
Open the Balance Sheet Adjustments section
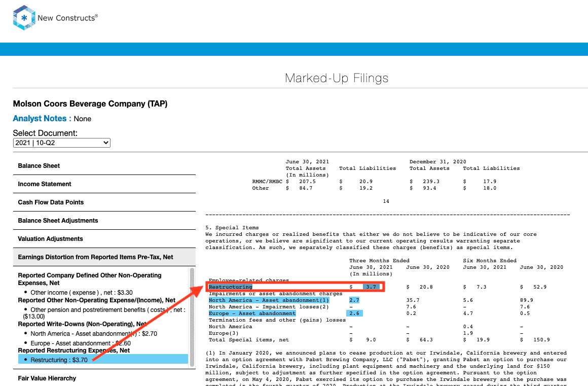[x=104, y=221]
